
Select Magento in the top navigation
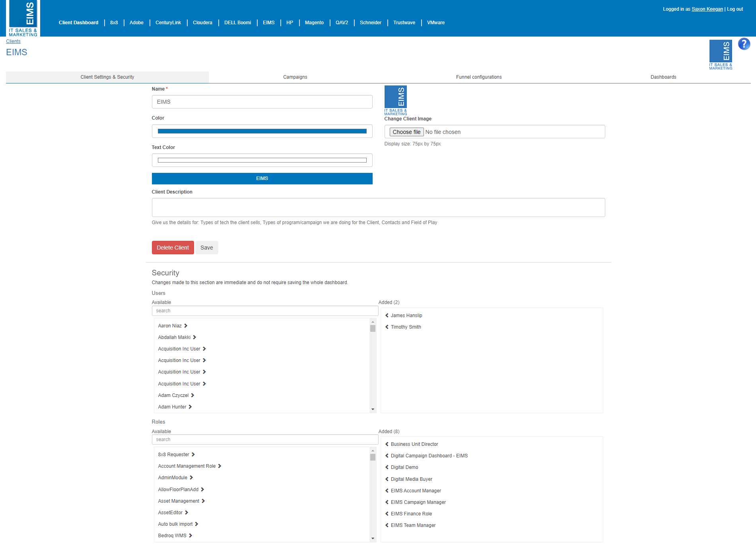click(314, 23)
